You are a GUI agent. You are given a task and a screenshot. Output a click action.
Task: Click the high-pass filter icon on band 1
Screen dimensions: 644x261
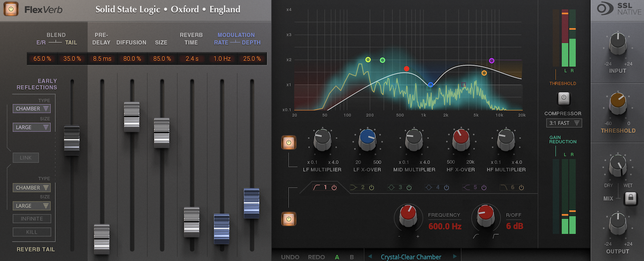pyautogui.click(x=318, y=187)
